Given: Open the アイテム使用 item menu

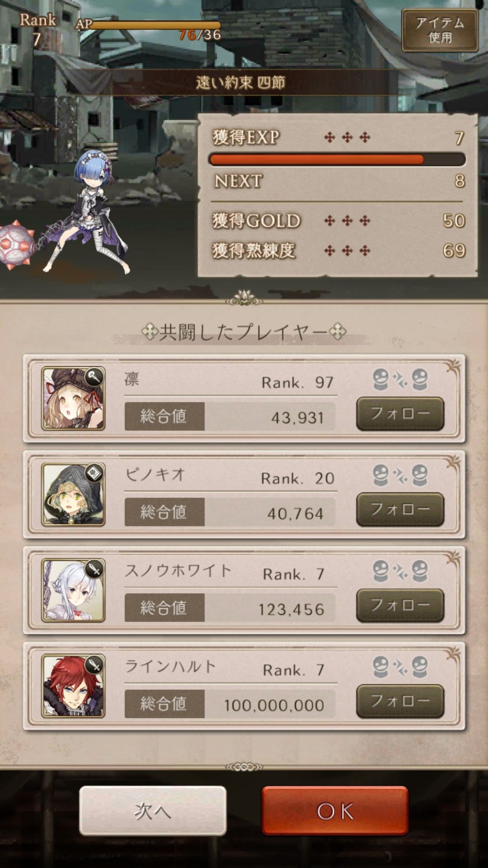Looking at the screenshot, I should tap(440, 30).
